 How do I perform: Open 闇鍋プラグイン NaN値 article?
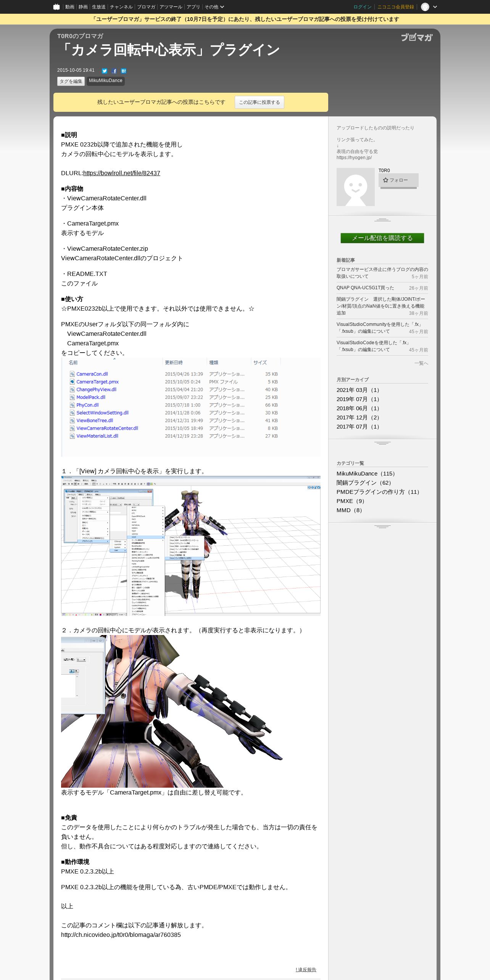pos(380,306)
